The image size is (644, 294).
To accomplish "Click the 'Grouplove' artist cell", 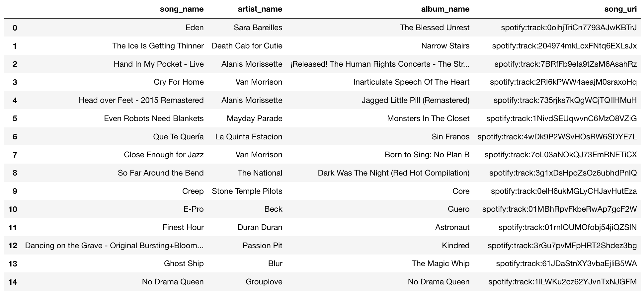I will [264, 282].
